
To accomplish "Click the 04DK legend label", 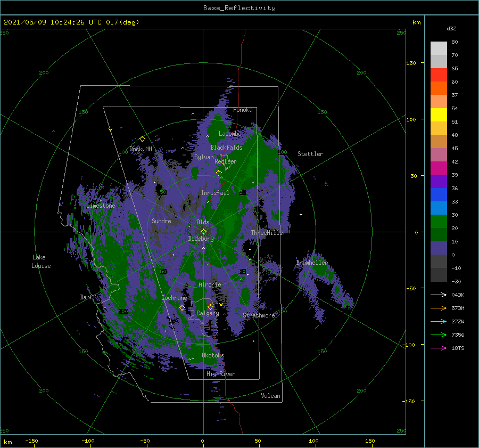I will pos(458,295).
